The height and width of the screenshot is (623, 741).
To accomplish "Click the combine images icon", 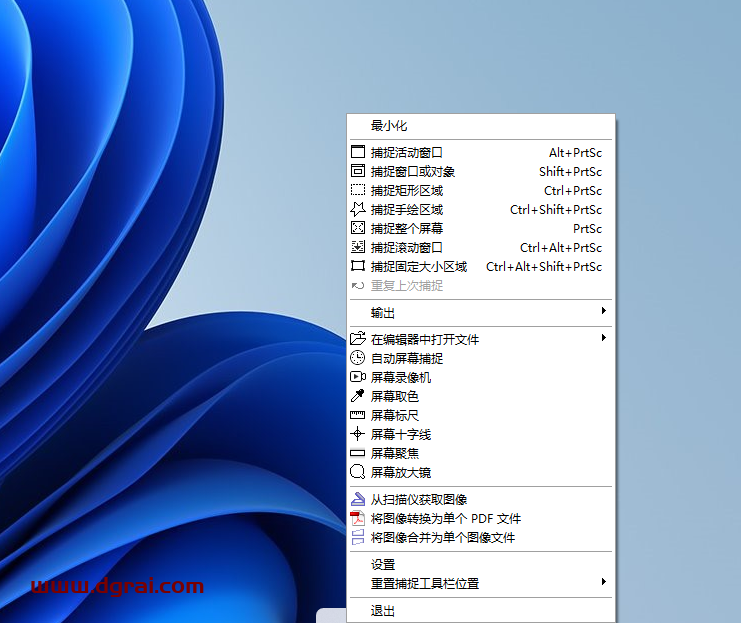I will pyautogui.click(x=358, y=537).
